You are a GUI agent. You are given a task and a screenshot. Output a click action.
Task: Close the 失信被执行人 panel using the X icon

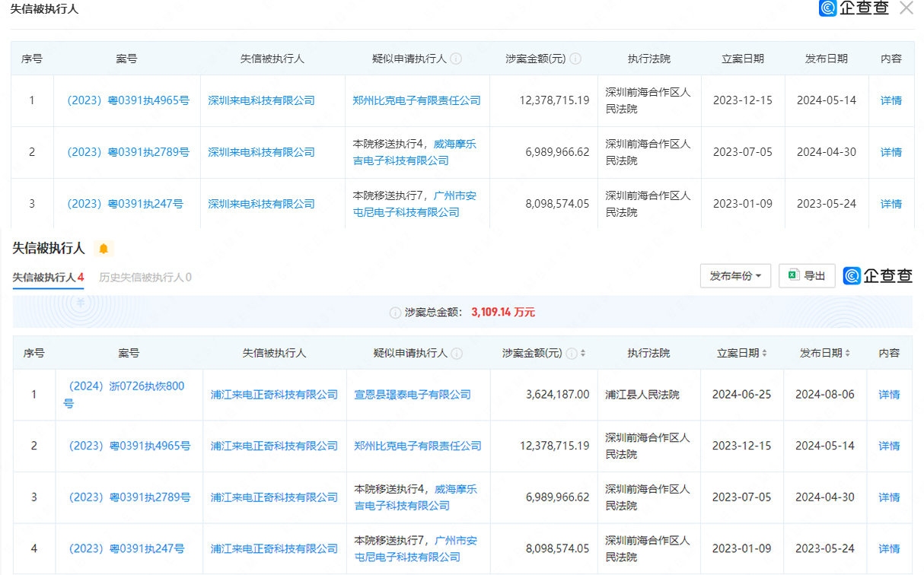pos(906,8)
